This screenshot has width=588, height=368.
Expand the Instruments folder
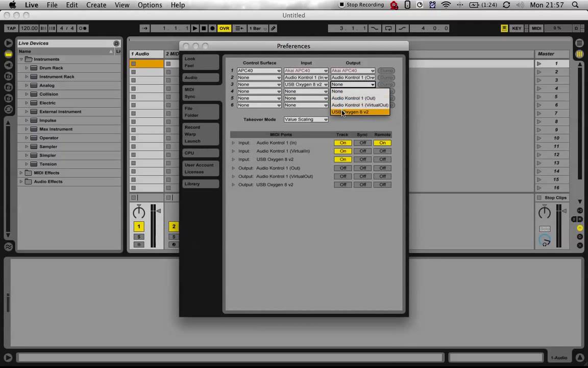(21, 59)
